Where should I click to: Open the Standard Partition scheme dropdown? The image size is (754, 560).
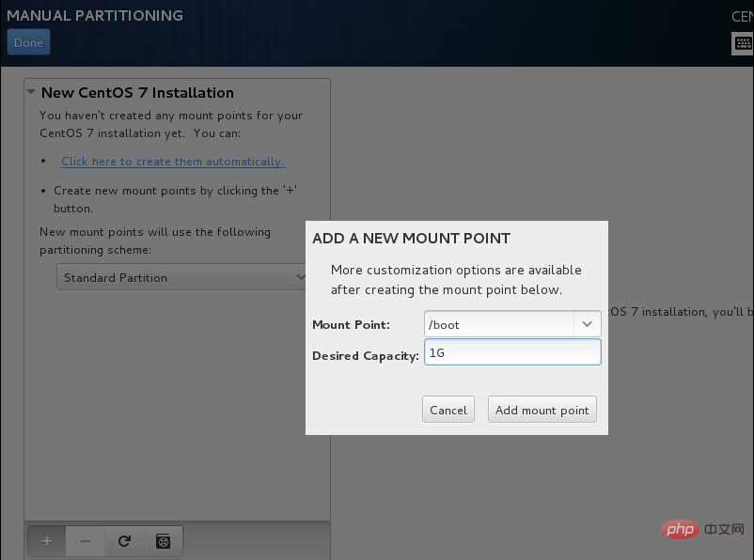(181, 277)
